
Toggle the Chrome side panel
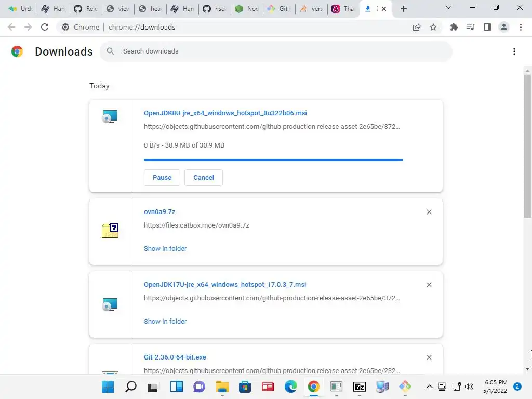pyautogui.click(x=487, y=27)
